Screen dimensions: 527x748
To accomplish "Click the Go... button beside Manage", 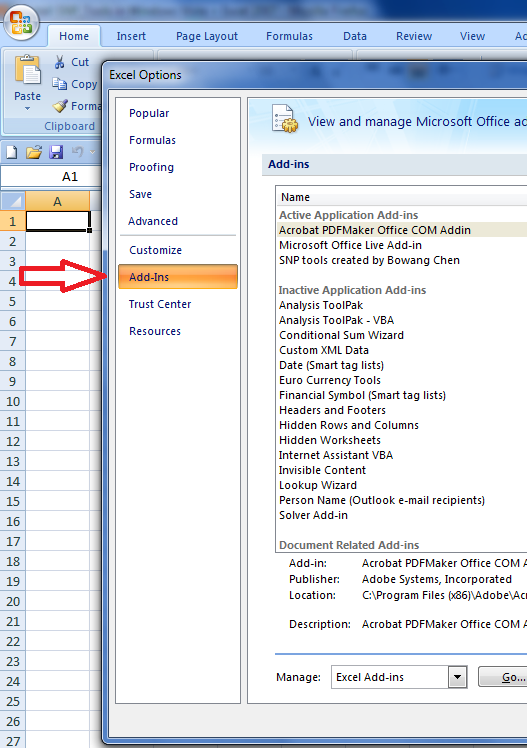I will tap(502, 677).
